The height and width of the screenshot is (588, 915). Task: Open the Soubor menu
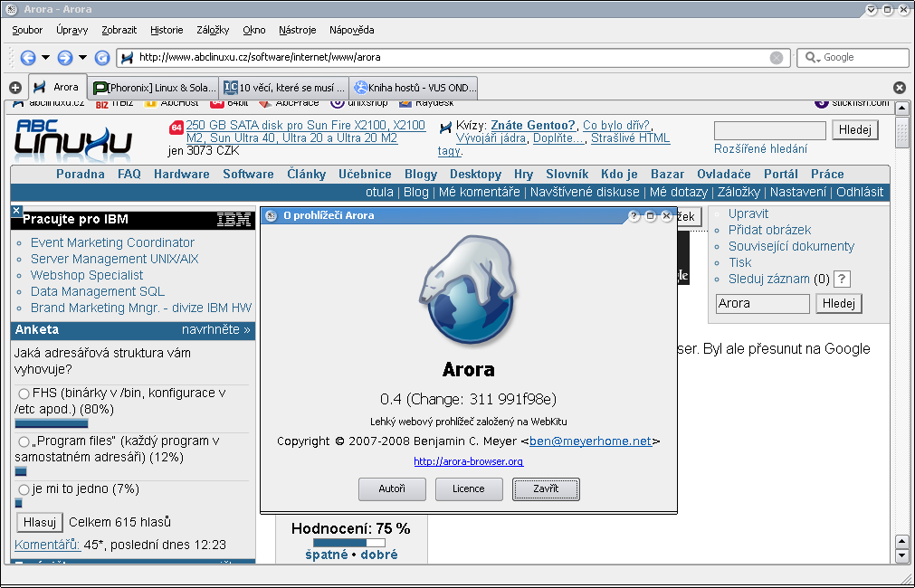click(x=27, y=30)
